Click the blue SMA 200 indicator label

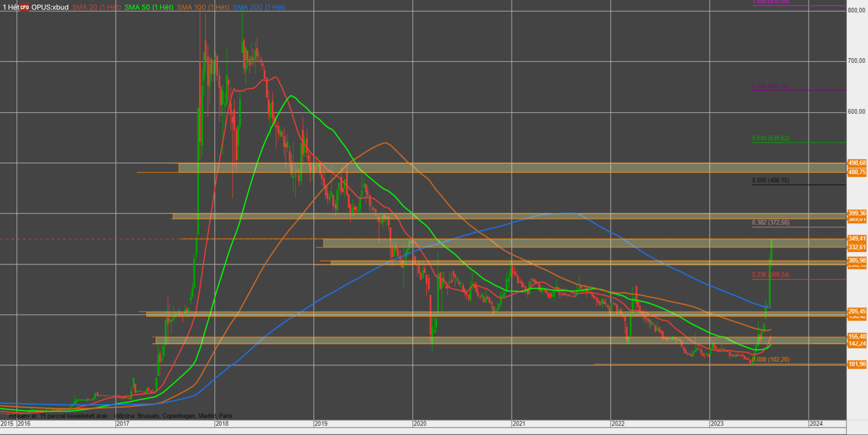[x=259, y=7]
